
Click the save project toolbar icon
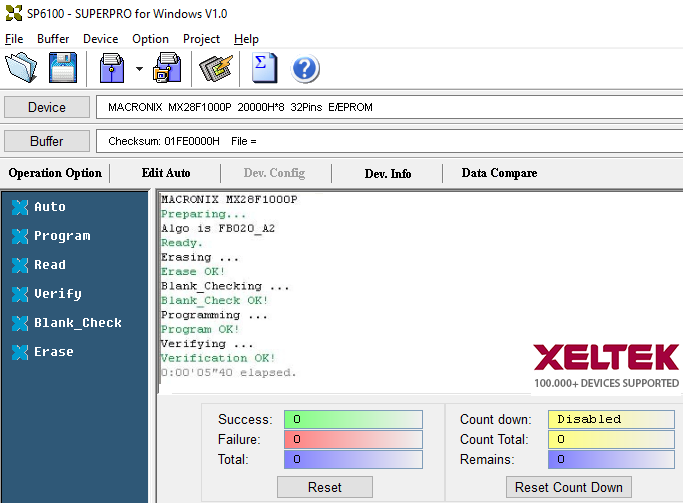tap(167, 69)
